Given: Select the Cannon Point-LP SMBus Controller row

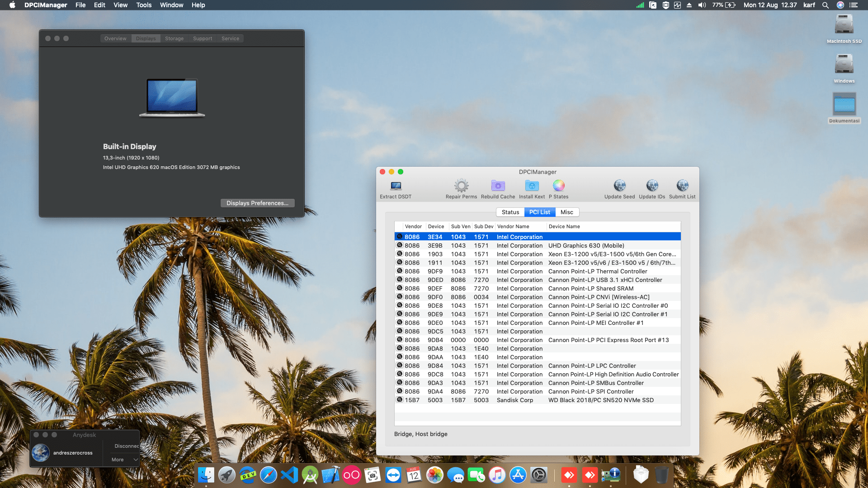Looking at the screenshot, I should pyautogui.click(x=538, y=383).
